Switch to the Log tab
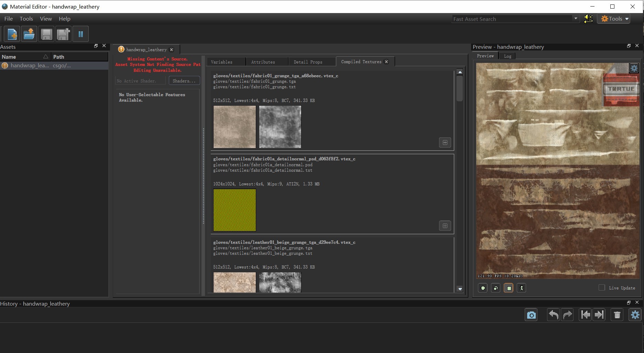644x353 pixels. click(x=507, y=56)
